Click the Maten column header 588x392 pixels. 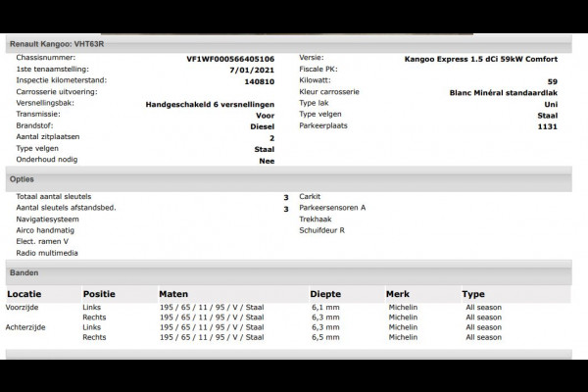point(173,293)
